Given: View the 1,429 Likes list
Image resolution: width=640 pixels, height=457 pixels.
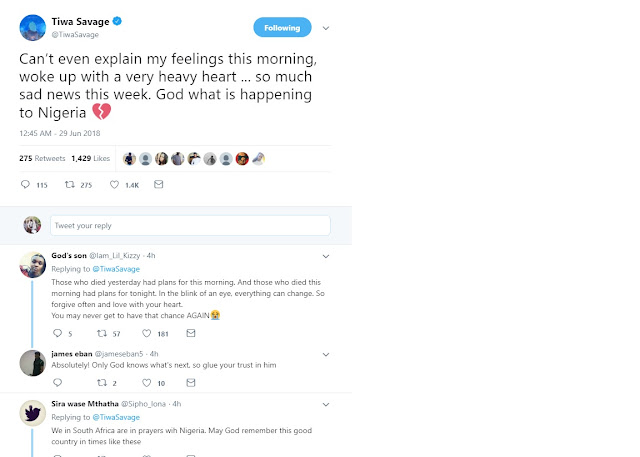Looking at the screenshot, I should pos(89,158).
